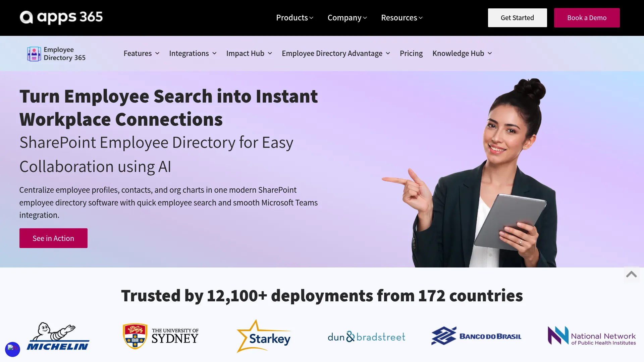
Task: Open the Integrations submenu
Action: click(x=193, y=53)
